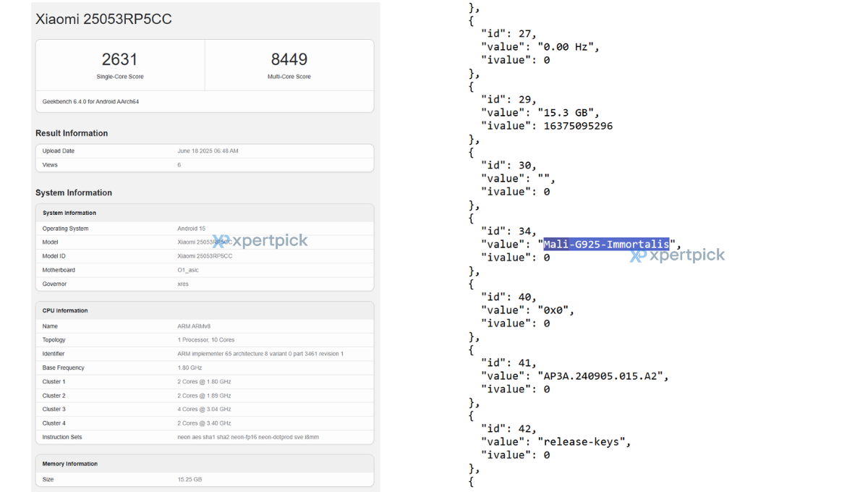Select the upload date June 18 2025 06:48 AM
The image size is (868, 492).
tap(208, 151)
